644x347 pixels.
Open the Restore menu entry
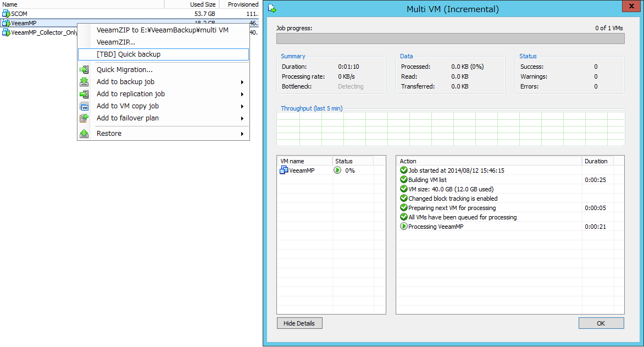coord(163,134)
